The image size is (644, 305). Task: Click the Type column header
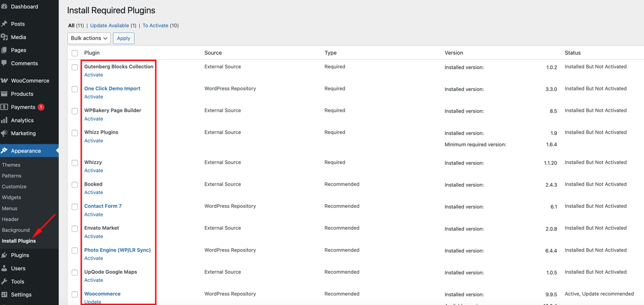331,53
